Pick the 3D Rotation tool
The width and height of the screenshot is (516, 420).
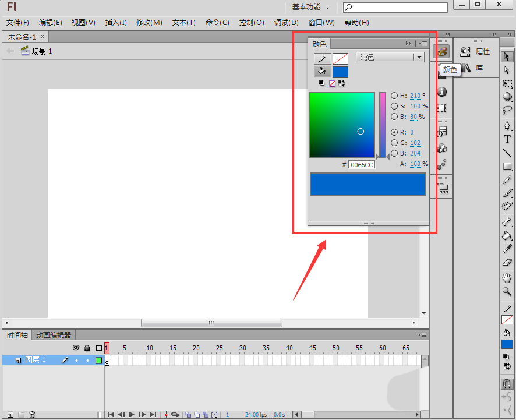point(507,97)
